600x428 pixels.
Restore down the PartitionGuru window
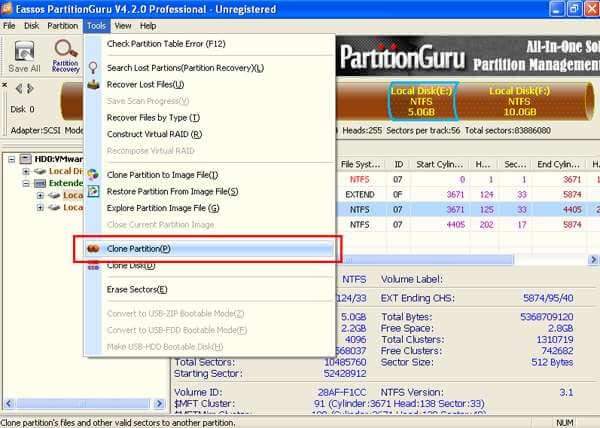tap(574, 9)
